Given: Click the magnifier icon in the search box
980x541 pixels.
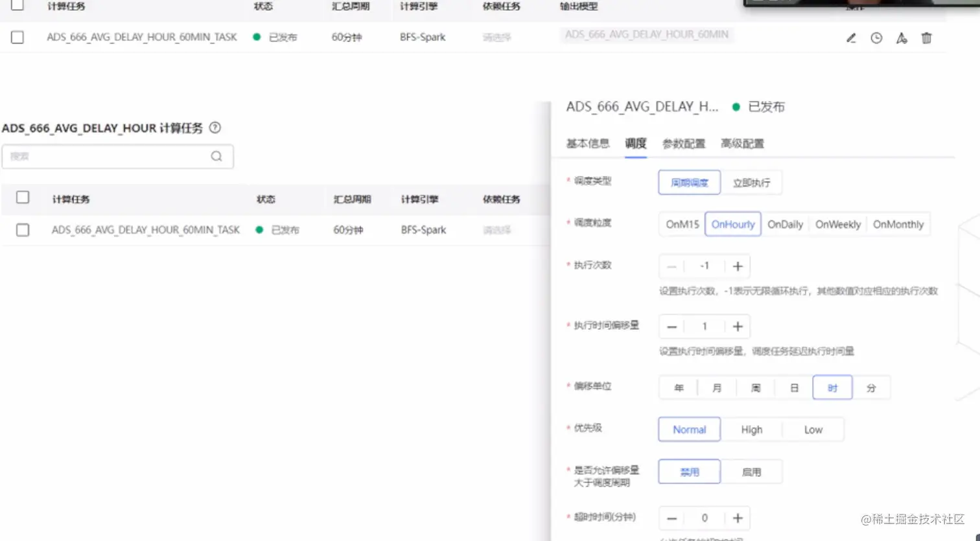Looking at the screenshot, I should point(216,156).
